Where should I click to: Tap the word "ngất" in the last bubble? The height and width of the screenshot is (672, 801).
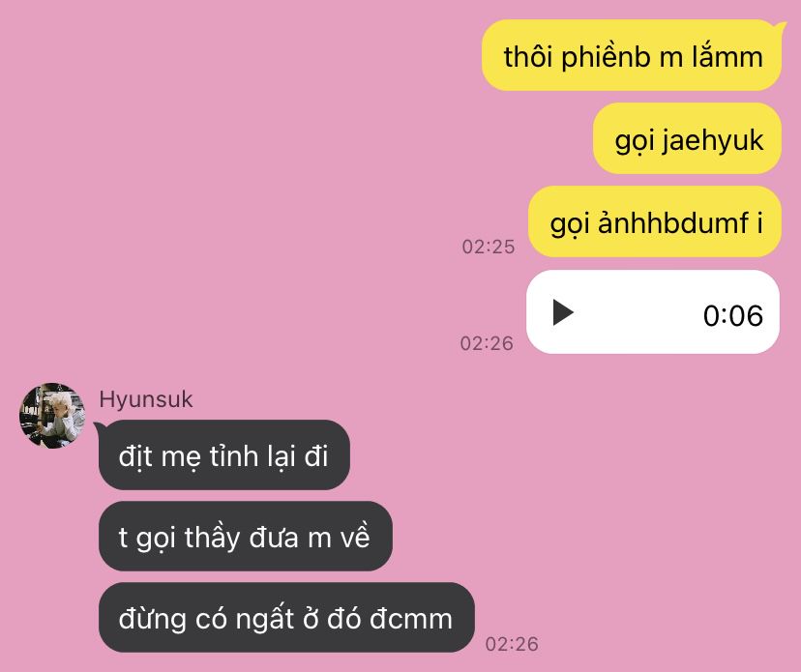tap(265, 619)
